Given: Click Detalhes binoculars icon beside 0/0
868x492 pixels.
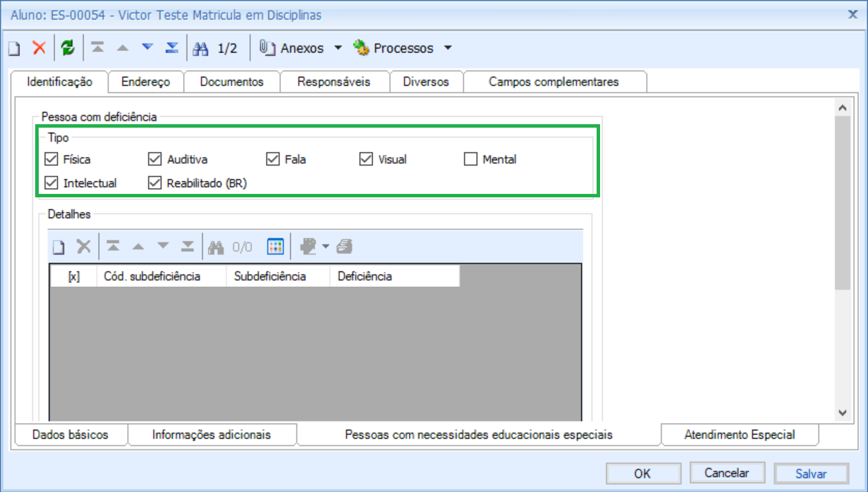Looking at the screenshot, I should point(216,246).
